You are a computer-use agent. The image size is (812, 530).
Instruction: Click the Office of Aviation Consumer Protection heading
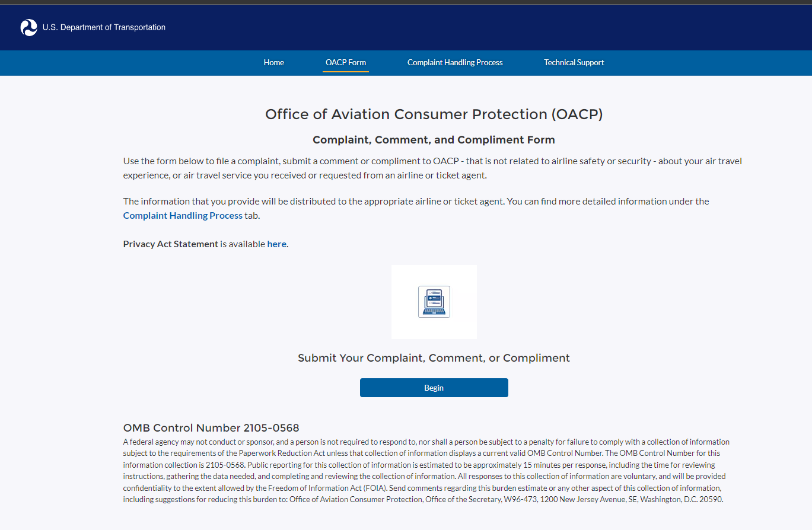coord(434,114)
